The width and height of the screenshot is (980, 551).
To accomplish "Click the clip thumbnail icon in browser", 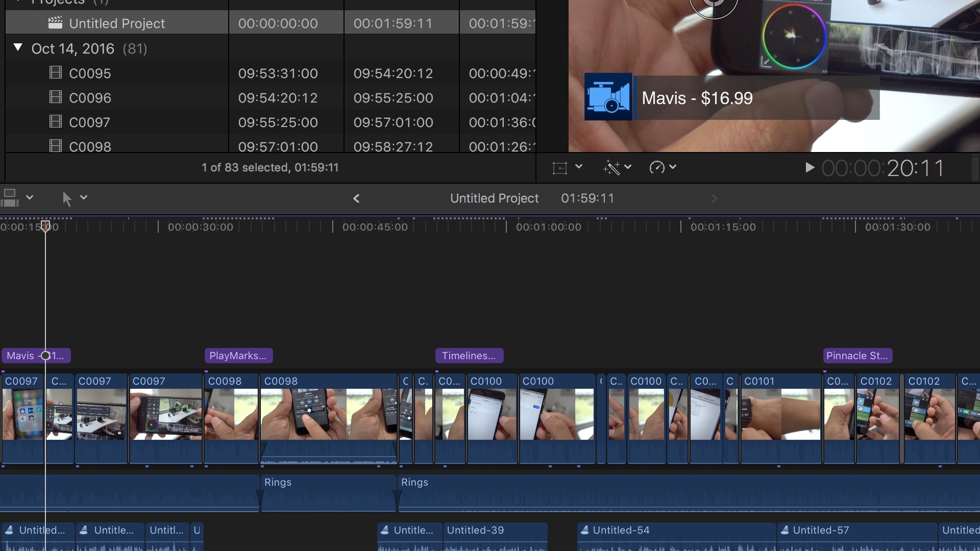I will (x=9, y=197).
